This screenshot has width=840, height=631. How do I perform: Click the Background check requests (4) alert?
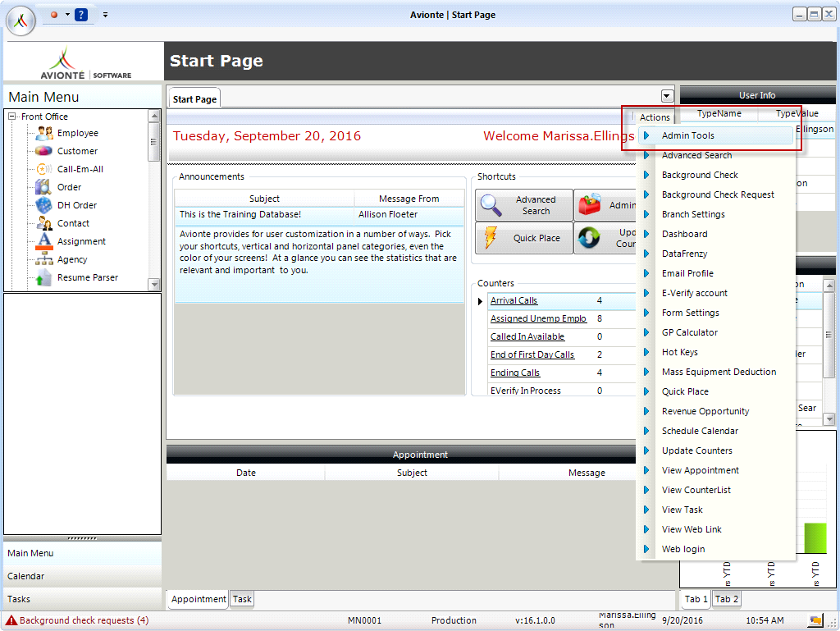tap(78, 620)
